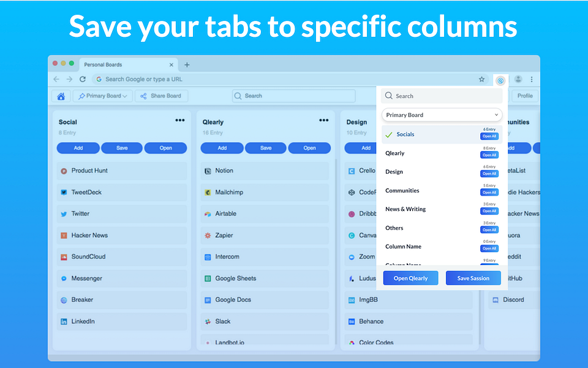Click Share Board button
Image resolution: width=588 pixels, height=368 pixels.
(x=161, y=96)
